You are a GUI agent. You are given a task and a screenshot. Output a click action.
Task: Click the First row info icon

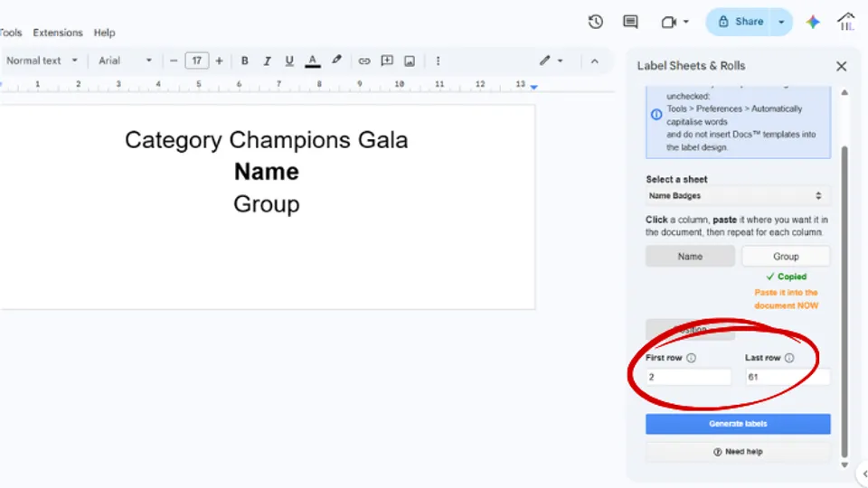point(691,358)
